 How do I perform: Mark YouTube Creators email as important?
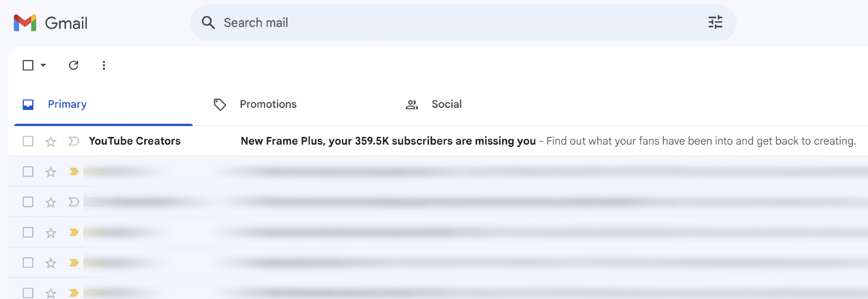pyautogui.click(x=74, y=141)
